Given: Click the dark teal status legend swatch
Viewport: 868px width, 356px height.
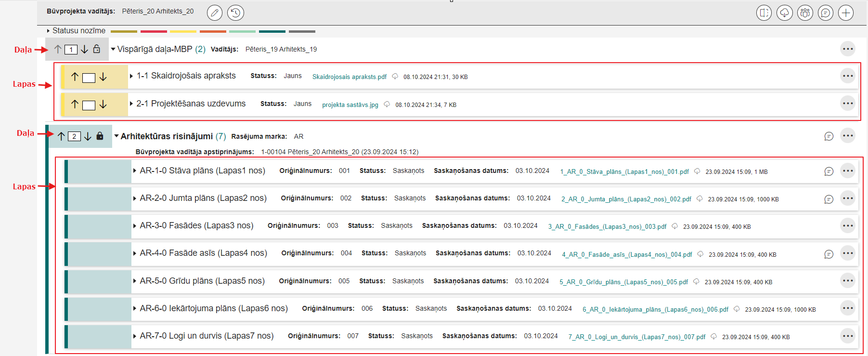Looking at the screenshot, I should (272, 31).
